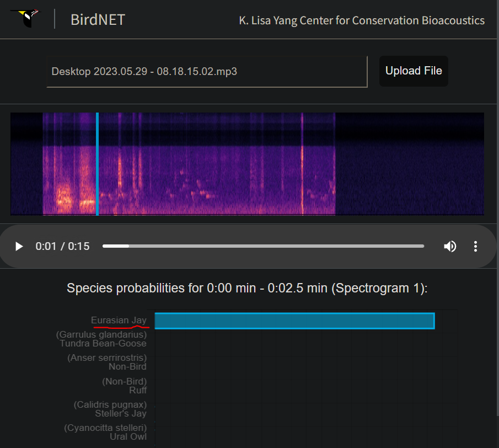Image resolution: width=499 pixels, height=448 pixels.
Task: Click the audio seek progress bar
Action: (263, 246)
